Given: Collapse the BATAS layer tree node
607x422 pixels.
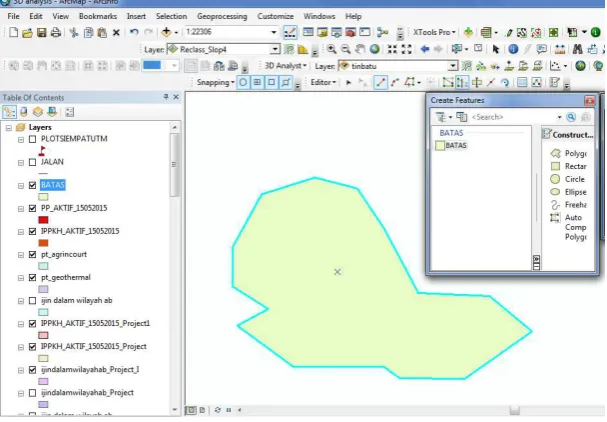Looking at the screenshot, I should click(21, 186).
